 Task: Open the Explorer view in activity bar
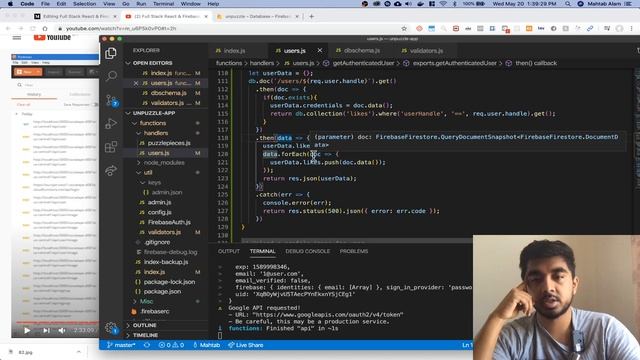111,53
